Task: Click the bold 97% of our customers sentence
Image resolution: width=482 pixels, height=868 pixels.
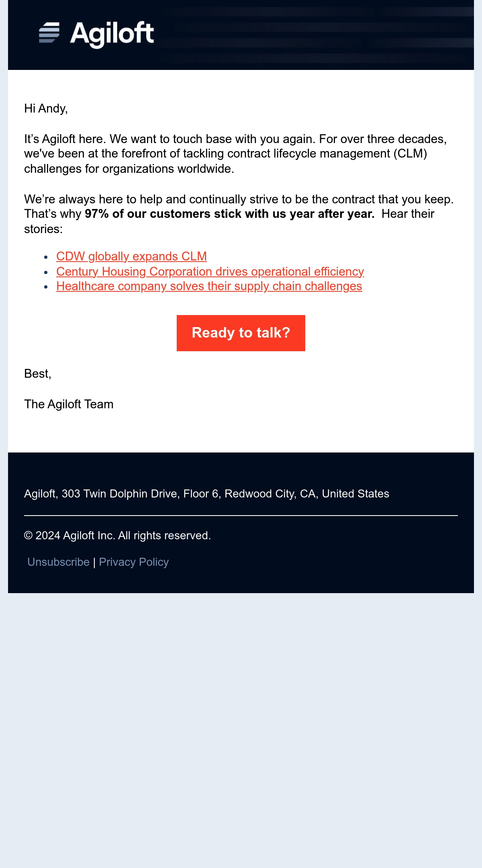Action: 229,214
